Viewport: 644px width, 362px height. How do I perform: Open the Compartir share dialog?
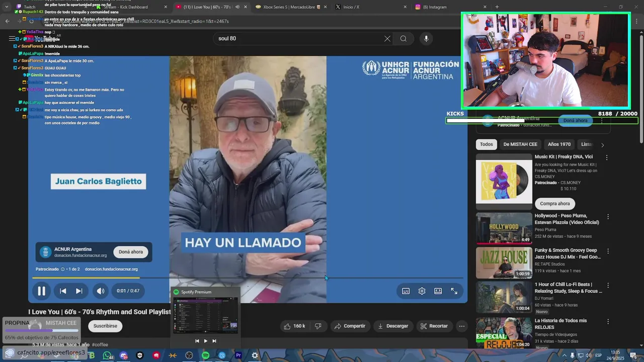tap(350, 326)
